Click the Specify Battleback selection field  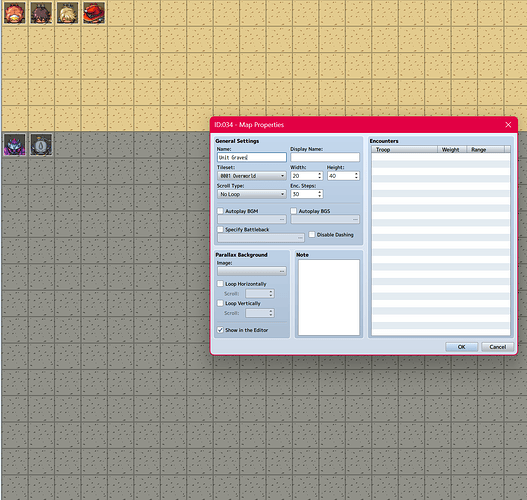261,238
